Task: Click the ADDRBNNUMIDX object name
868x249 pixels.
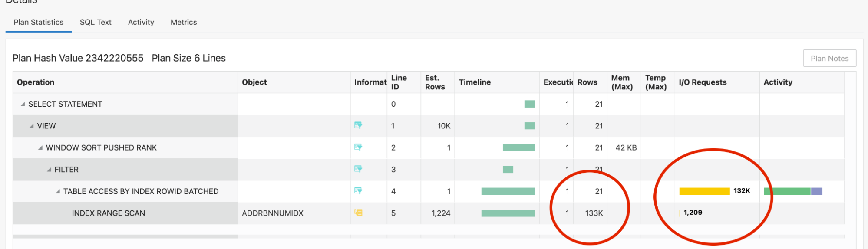Action: tap(273, 213)
